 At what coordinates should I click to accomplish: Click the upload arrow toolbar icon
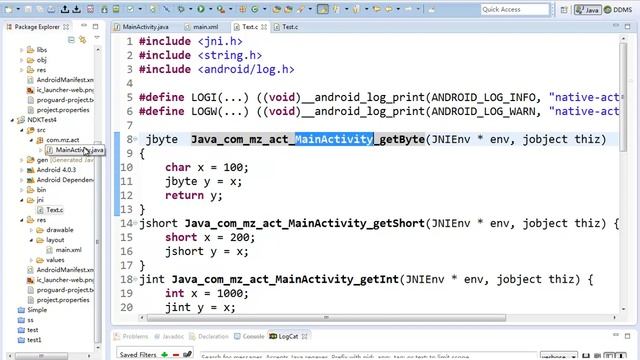65,9
